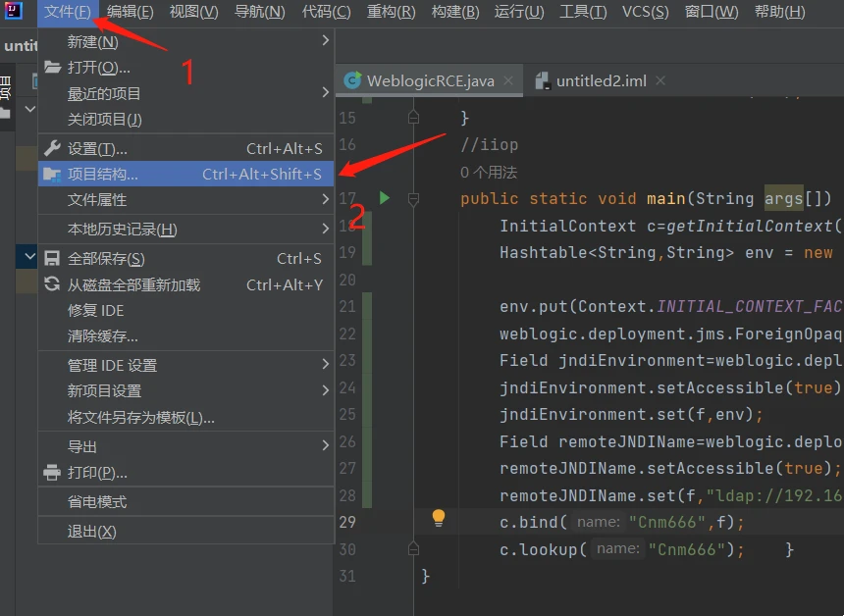Click the fold marker on line 15
The width and height of the screenshot is (844, 616).
pos(413,117)
